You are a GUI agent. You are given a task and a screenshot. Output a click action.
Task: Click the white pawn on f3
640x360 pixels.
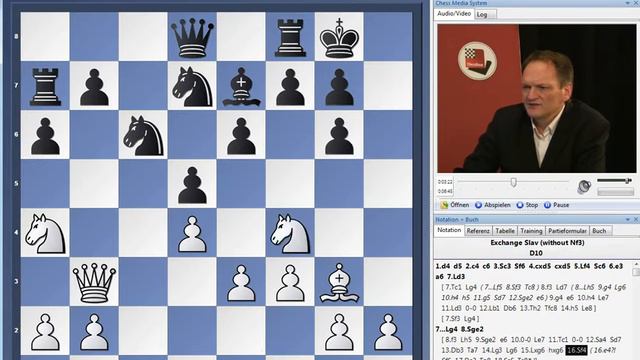(290, 282)
